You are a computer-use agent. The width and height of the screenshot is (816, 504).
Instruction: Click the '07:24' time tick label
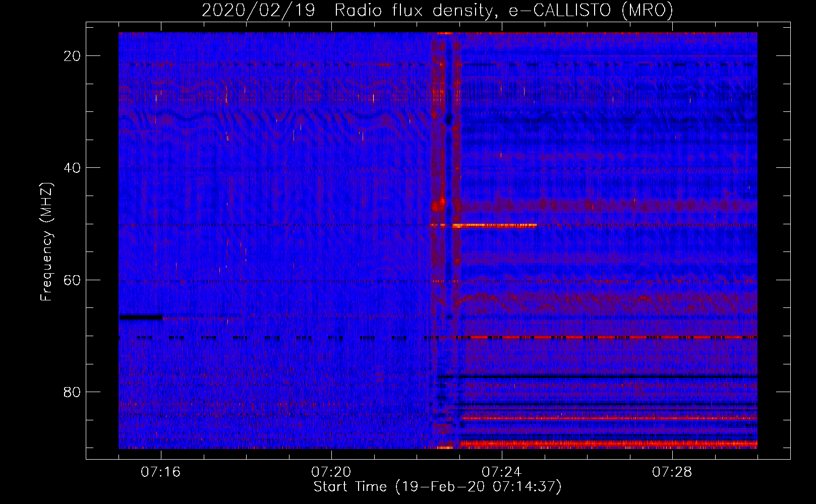point(501,472)
